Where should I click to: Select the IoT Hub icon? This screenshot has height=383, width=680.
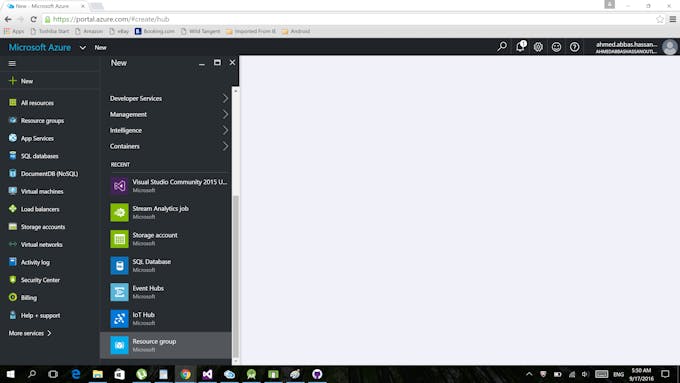tap(119, 319)
